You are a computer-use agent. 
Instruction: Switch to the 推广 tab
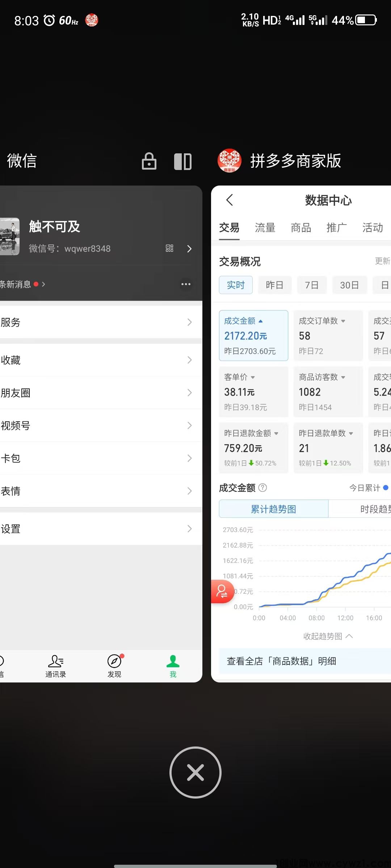(x=337, y=228)
